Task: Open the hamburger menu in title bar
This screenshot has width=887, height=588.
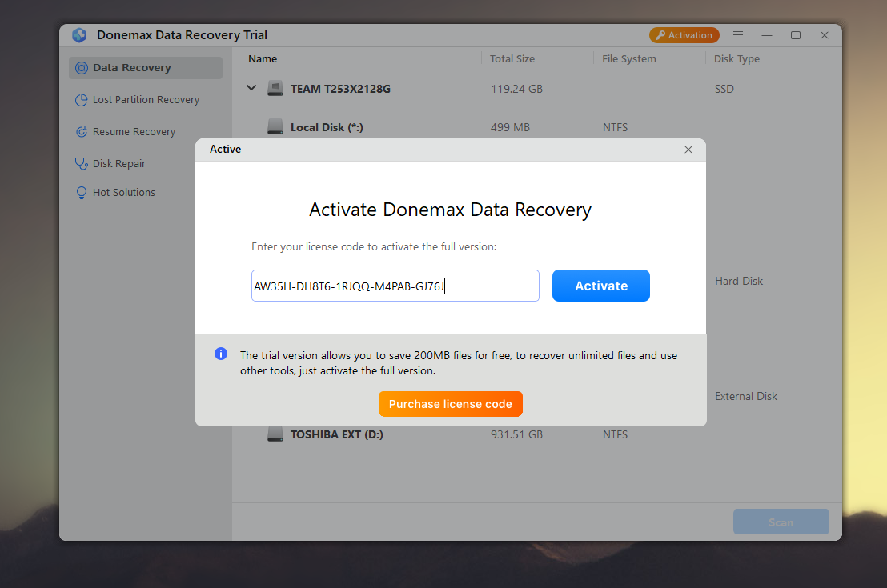Action: [x=737, y=35]
